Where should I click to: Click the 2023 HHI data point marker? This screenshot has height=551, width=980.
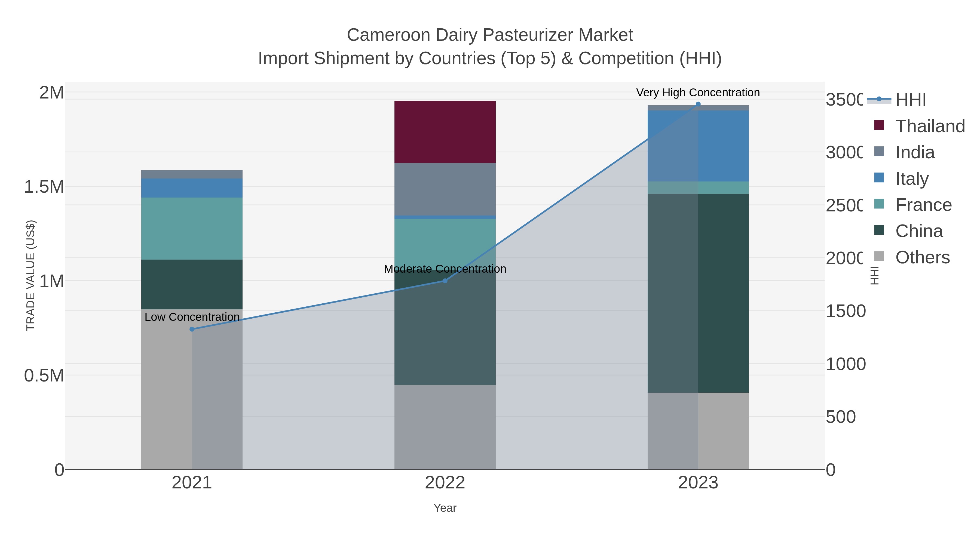698,104
